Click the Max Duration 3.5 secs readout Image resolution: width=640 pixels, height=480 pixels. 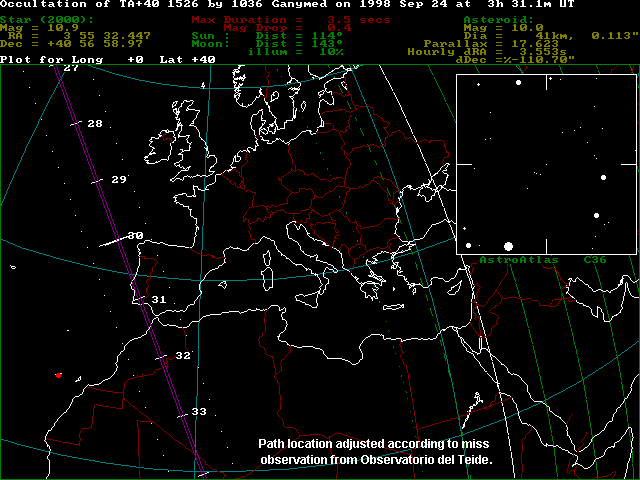[277, 19]
